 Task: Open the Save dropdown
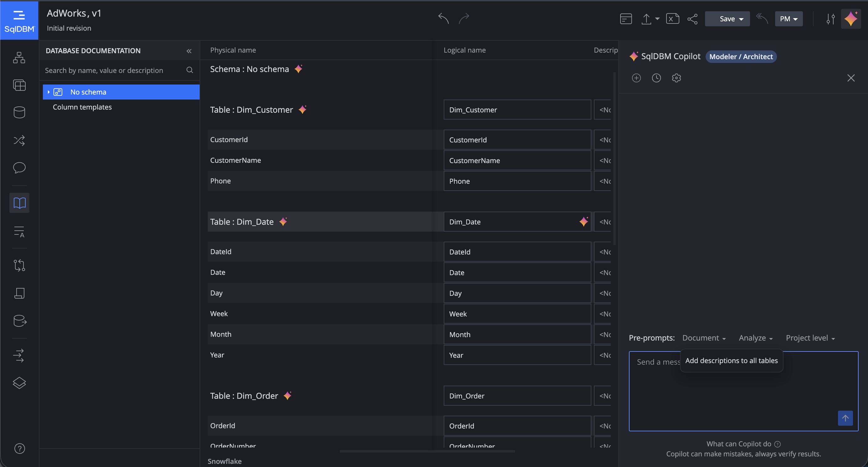pyautogui.click(x=727, y=19)
